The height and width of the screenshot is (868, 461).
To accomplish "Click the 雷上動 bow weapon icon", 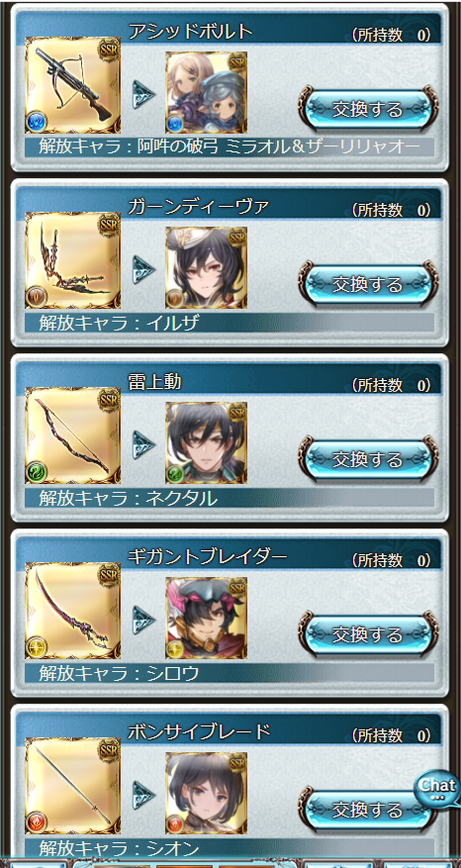I will point(72,435).
